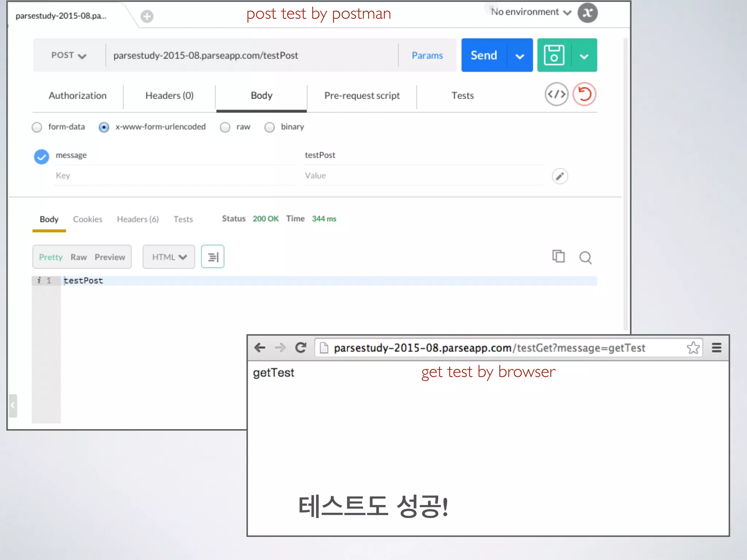This screenshot has width=747, height=560.
Task: Click the empty Key input field
Action: point(174,176)
